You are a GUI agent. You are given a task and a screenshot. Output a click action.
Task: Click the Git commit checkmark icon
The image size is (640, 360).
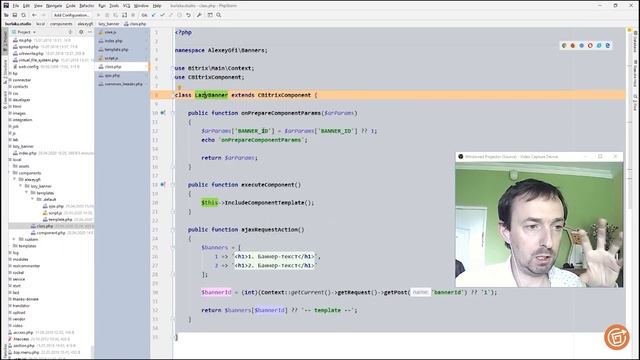point(162,15)
